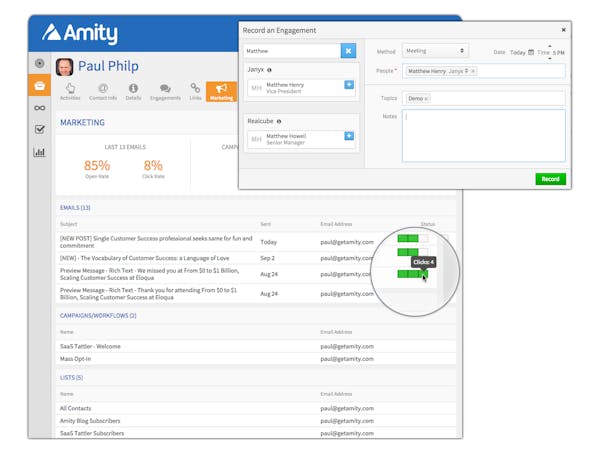Switch to the Contact Info tab

pyautogui.click(x=103, y=92)
